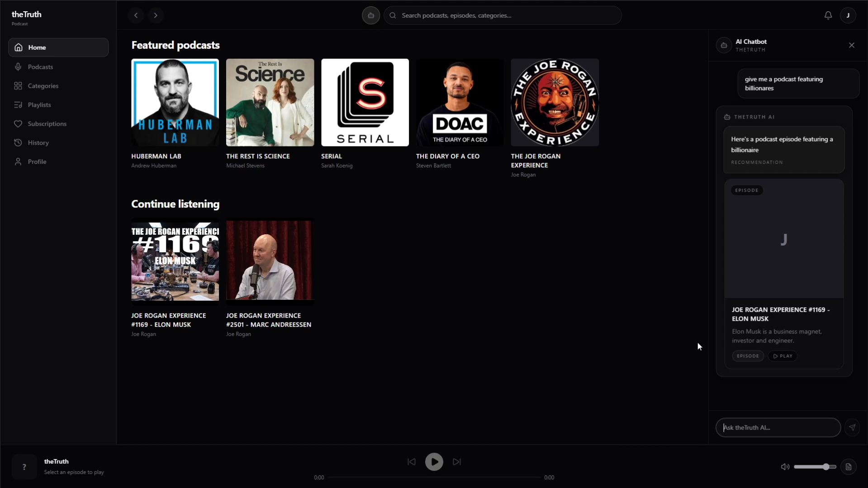The width and height of the screenshot is (868, 488).
Task: Click the playback progress bar
Action: pyautogui.click(x=434, y=477)
